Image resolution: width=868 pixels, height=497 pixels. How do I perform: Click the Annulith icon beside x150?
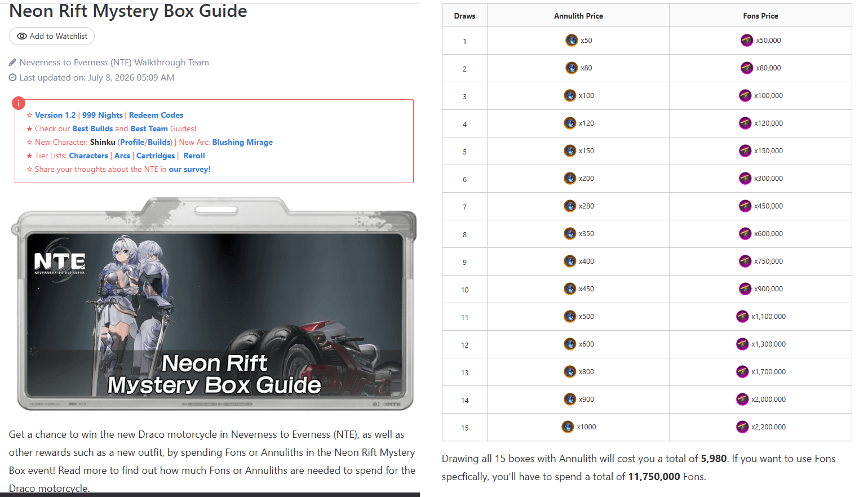point(570,150)
